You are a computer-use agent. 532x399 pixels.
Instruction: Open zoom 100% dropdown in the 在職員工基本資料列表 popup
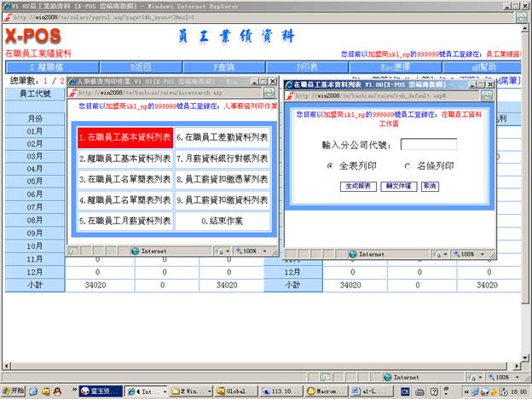point(470,254)
